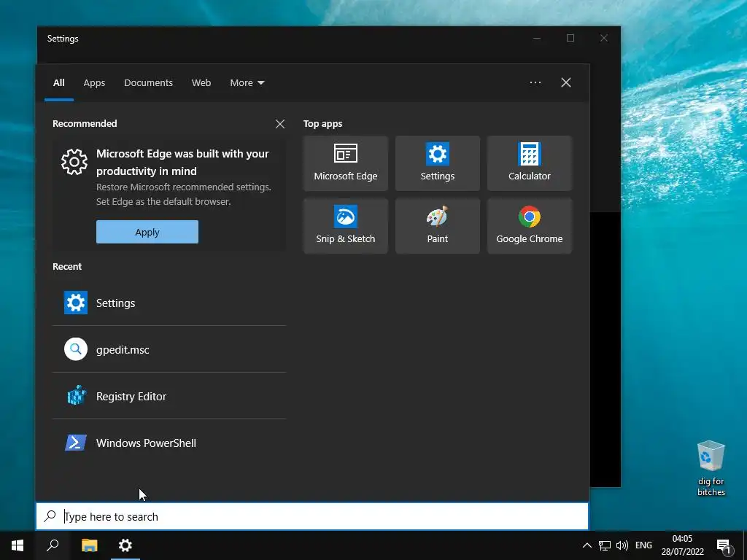Dismiss the Recommended section
747x560 pixels.
pos(280,124)
